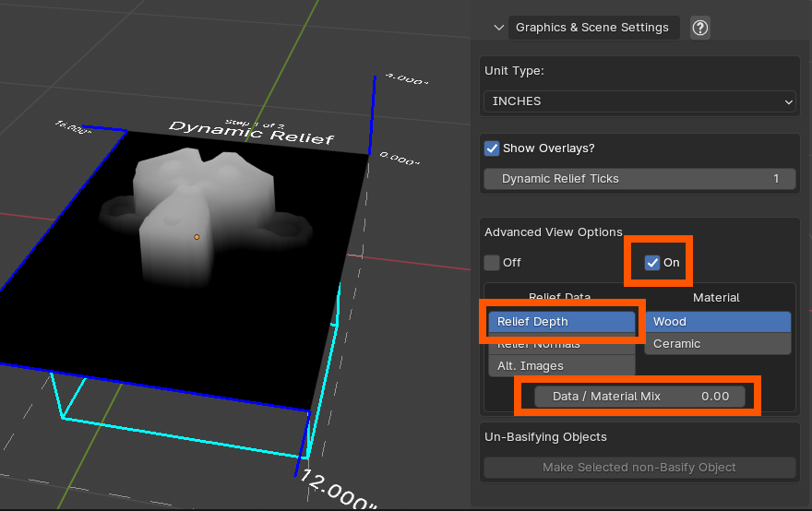
Task: Choose Alt. Images from the relief data list
Action: pyautogui.click(x=561, y=366)
